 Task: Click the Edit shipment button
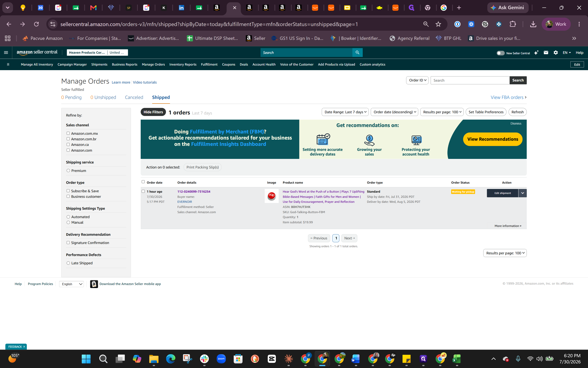pos(502,193)
